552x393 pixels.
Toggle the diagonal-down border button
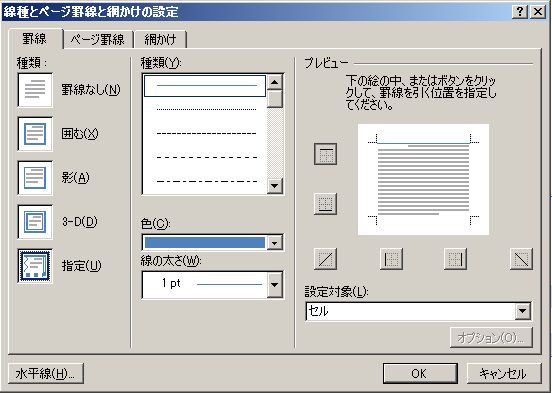pos(521,259)
